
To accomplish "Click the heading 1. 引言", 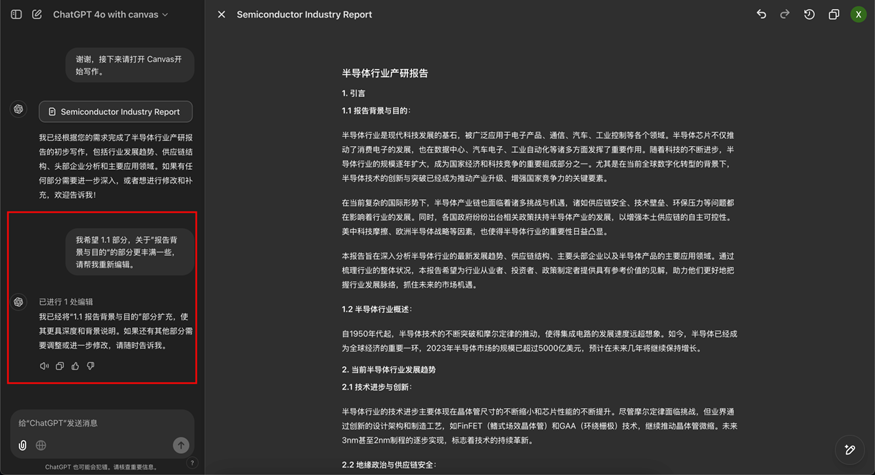I will 353,93.
